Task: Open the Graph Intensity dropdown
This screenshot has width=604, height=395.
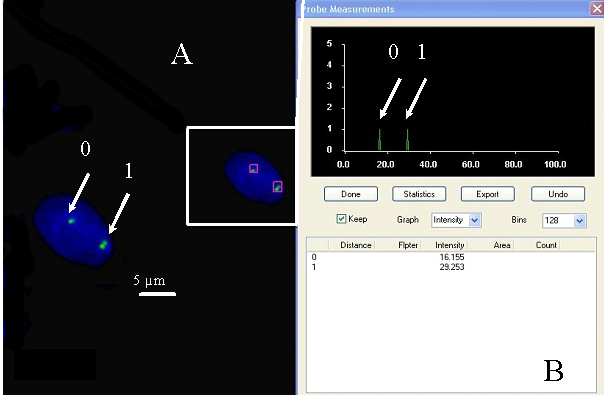Action: click(x=456, y=220)
